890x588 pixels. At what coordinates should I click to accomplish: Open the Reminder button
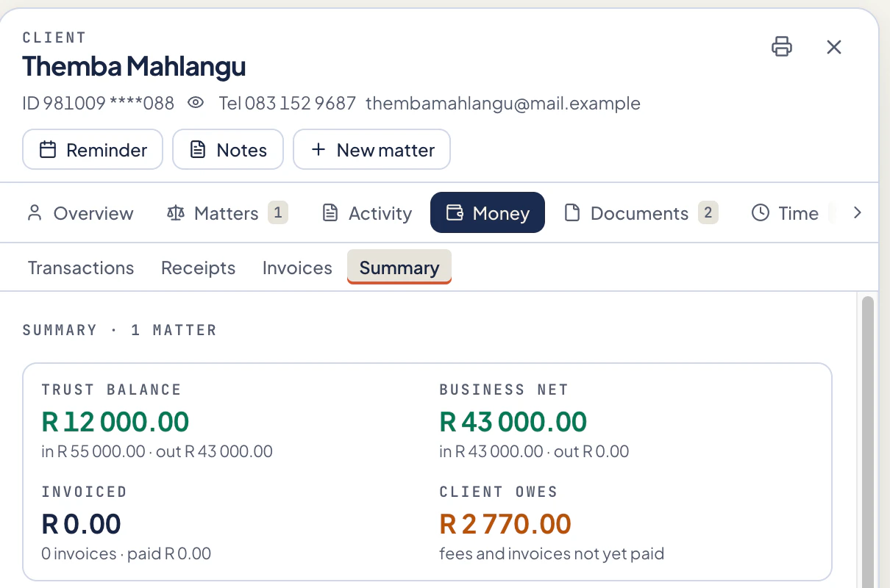coord(93,150)
